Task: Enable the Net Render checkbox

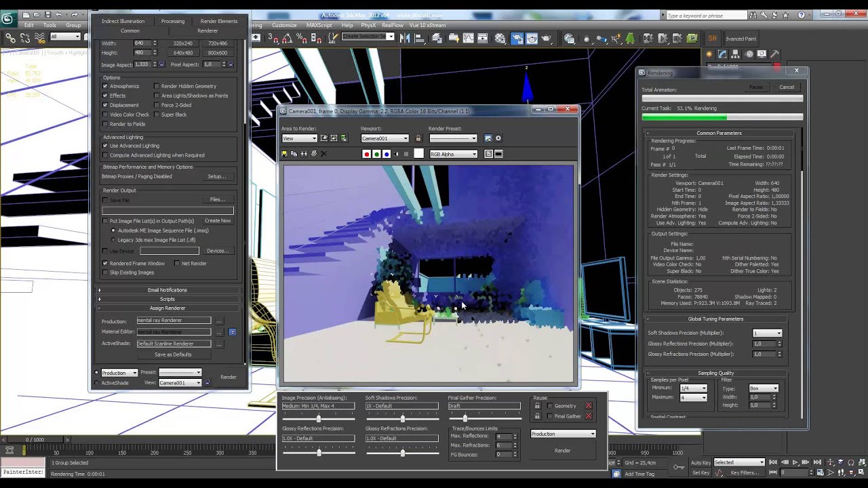Action: coord(177,263)
